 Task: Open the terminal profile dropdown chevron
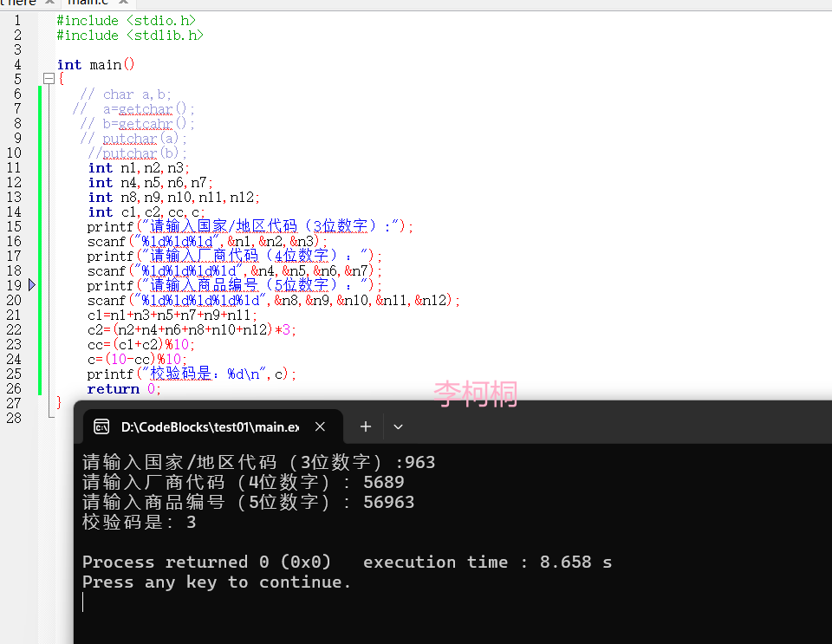pos(398,426)
